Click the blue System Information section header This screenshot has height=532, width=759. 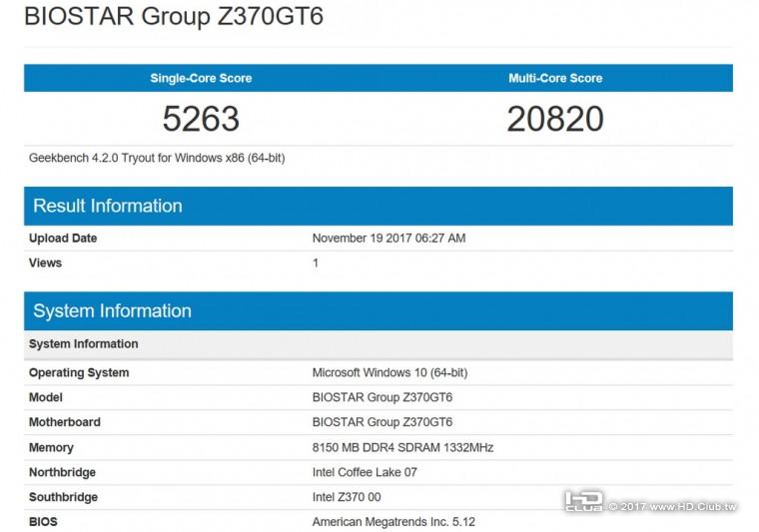pos(379,311)
